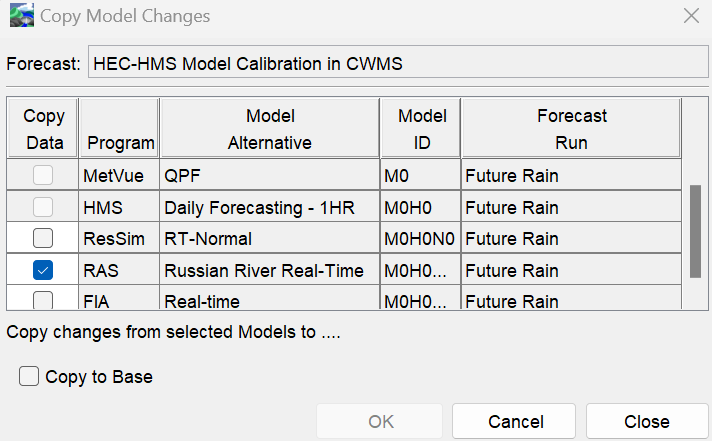Select the HMS program cell
Viewport: 712px width, 441px height.
point(119,207)
